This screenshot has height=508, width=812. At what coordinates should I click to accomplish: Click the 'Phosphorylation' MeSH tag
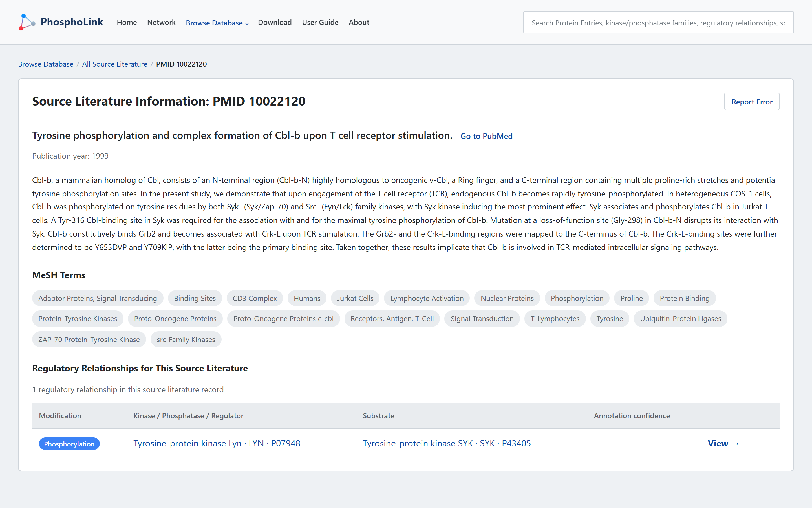pos(577,298)
